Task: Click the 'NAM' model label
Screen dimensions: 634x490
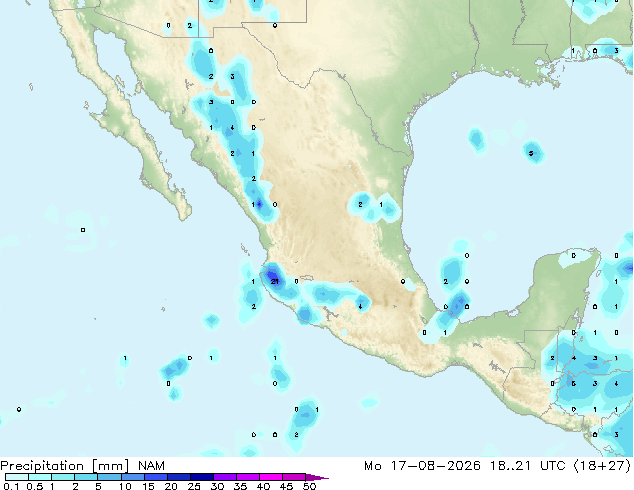Action: (151, 466)
